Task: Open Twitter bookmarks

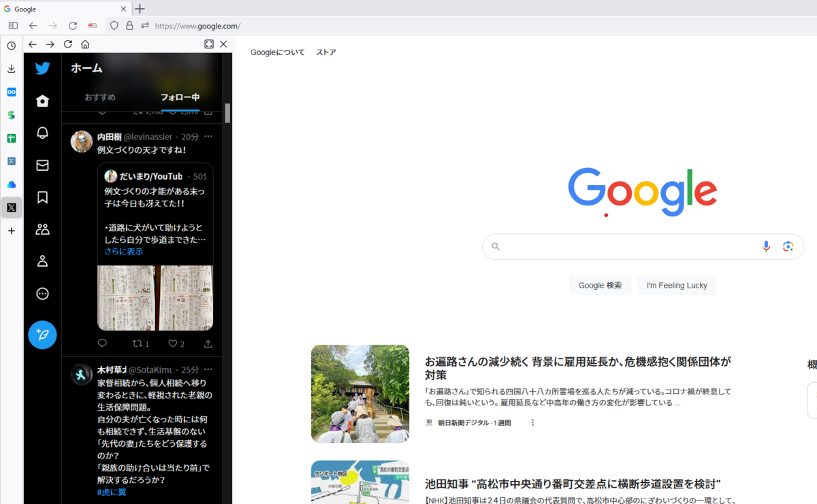Action: tap(42, 197)
